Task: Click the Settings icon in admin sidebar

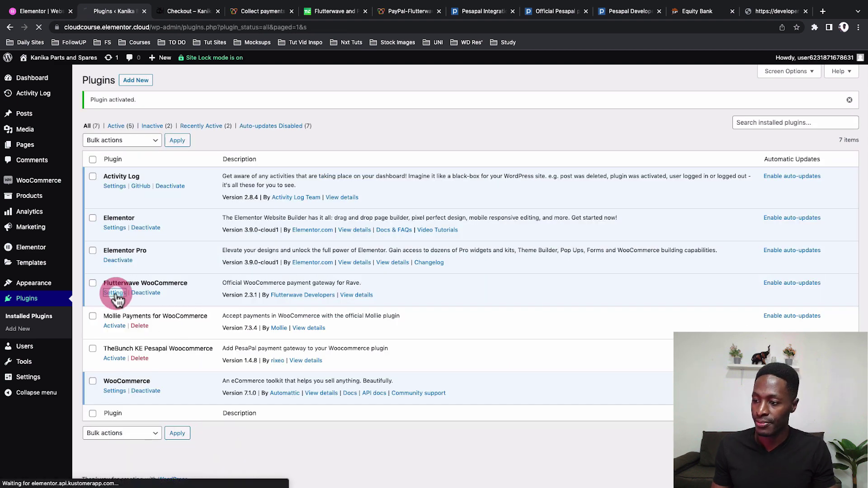Action: click(x=8, y=377)
